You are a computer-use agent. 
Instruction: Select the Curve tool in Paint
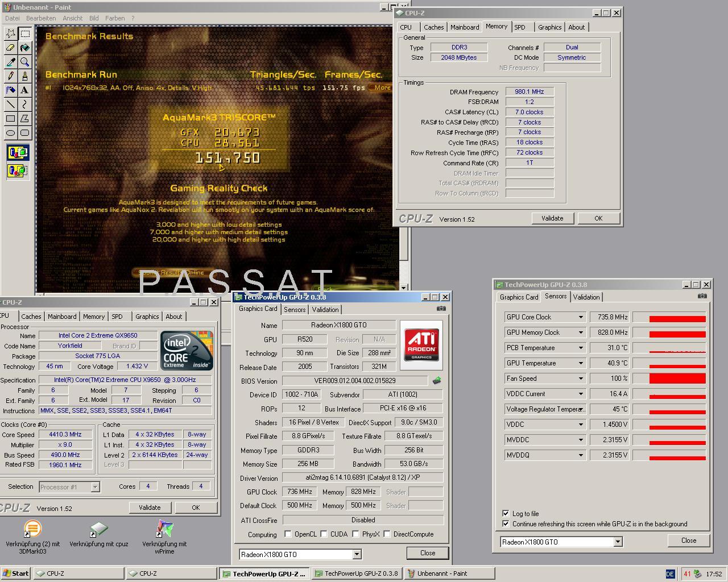tap(25, 105)
